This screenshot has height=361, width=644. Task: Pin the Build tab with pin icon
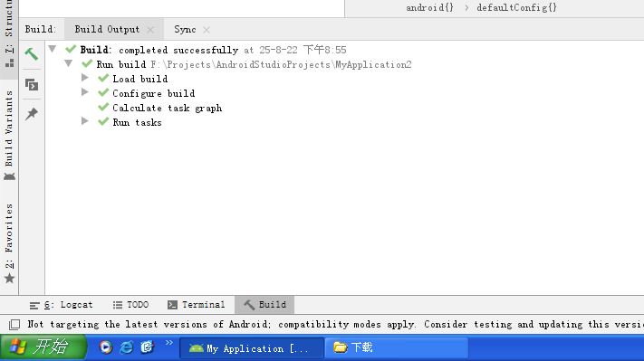click(31, 114)
